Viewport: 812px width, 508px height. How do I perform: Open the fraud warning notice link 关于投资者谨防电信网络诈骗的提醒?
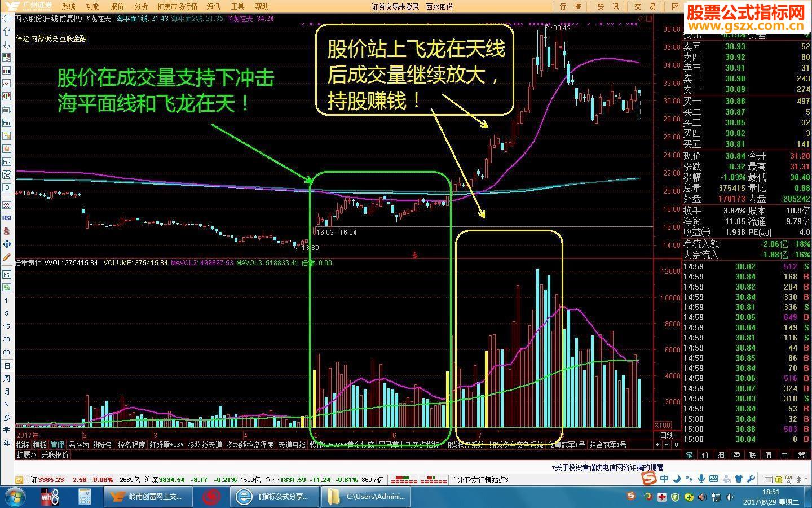tap(607, 467)
